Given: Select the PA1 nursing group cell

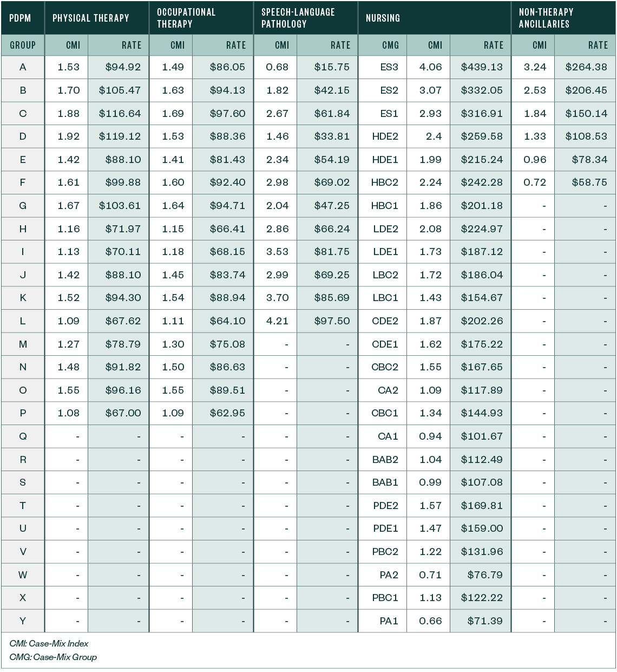Looking at the screenshot, I should tap(389, 621).
